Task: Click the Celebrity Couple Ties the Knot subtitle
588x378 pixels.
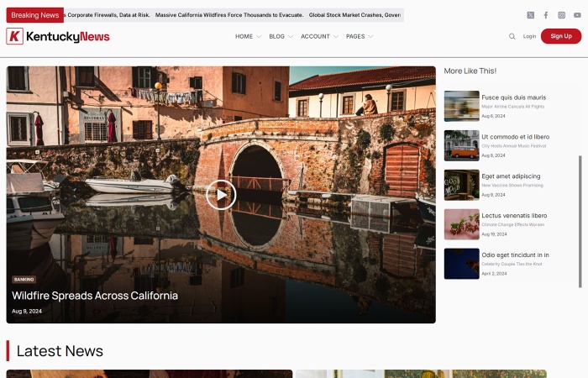Action: [512, 264]
